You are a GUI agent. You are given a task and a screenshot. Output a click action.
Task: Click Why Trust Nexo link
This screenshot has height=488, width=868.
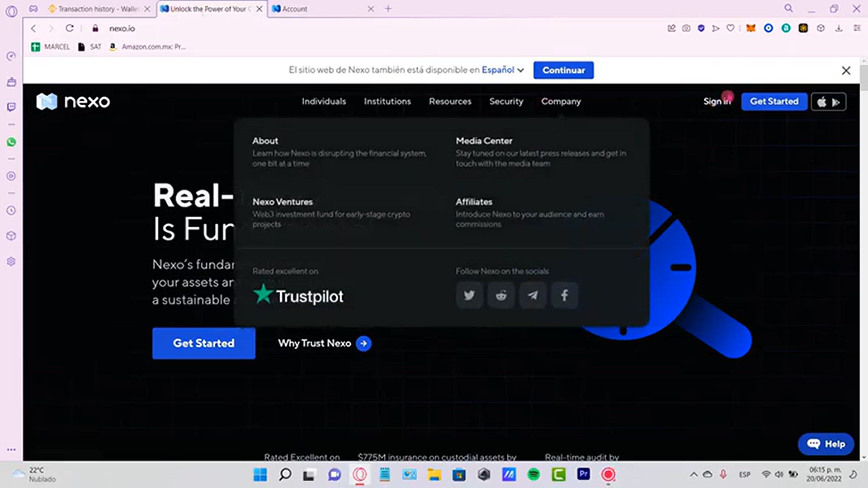pyautogui.click(x=315, y=343)
